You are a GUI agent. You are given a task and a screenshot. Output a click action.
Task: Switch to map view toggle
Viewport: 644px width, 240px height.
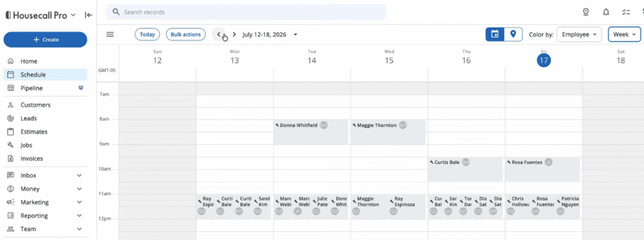click(x=513, y=35)
